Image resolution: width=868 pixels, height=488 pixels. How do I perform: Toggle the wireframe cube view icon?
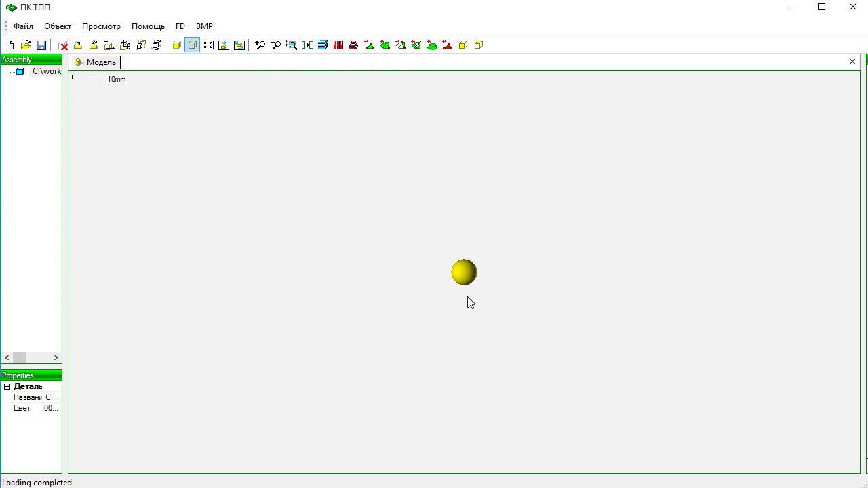point(193,45)
